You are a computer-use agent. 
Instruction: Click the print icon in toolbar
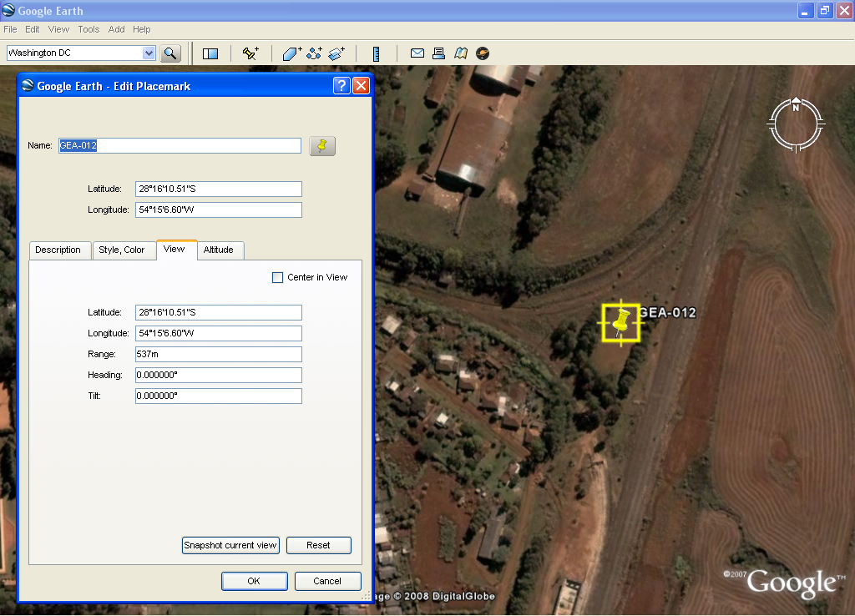tap(438, 53)
